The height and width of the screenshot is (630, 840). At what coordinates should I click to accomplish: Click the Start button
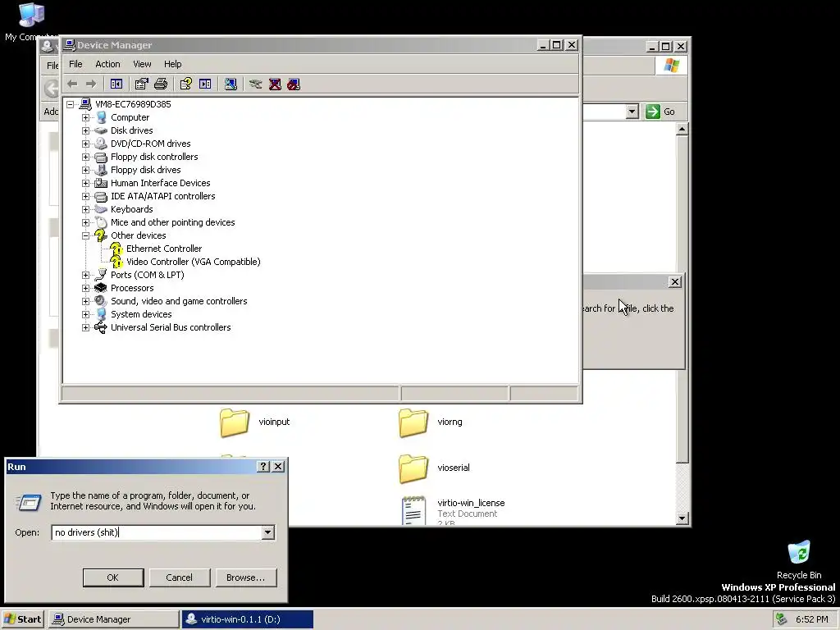coord(22,619)
